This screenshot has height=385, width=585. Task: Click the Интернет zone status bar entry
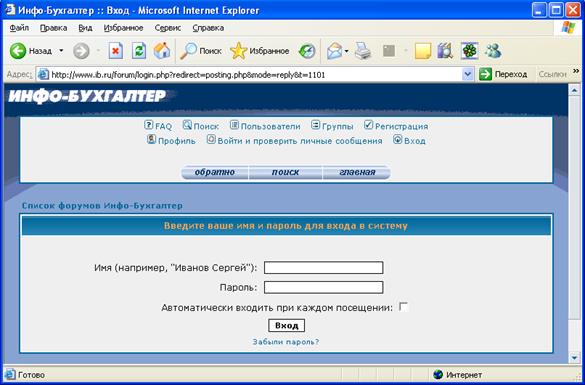pos(459,375)
